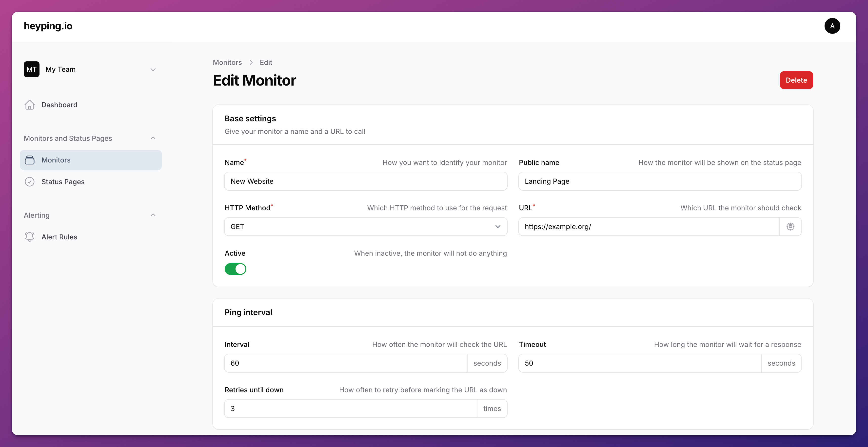This screenshot has height=447, width=868.
Task: Open the user avatar menu
Action: tap(832, 26)
